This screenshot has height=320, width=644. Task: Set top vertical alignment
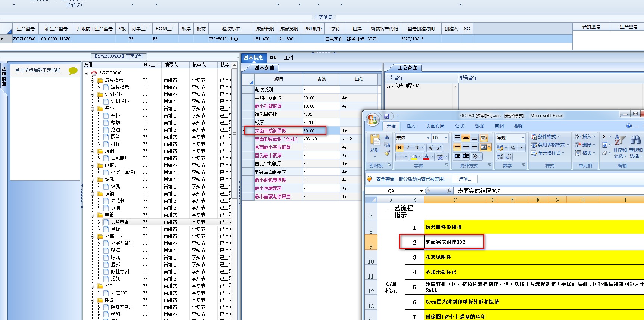point(457,138)
